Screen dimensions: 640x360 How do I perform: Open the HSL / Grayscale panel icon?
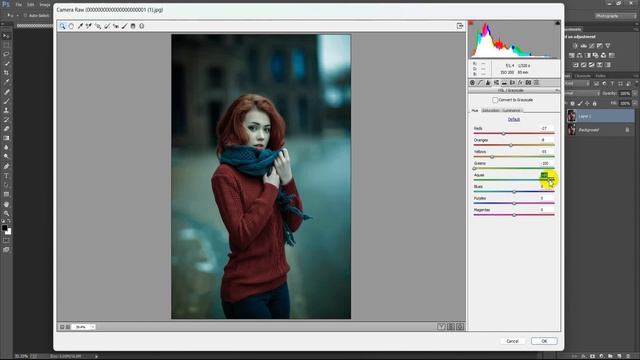pyautogui.click(x=496, y=83)
